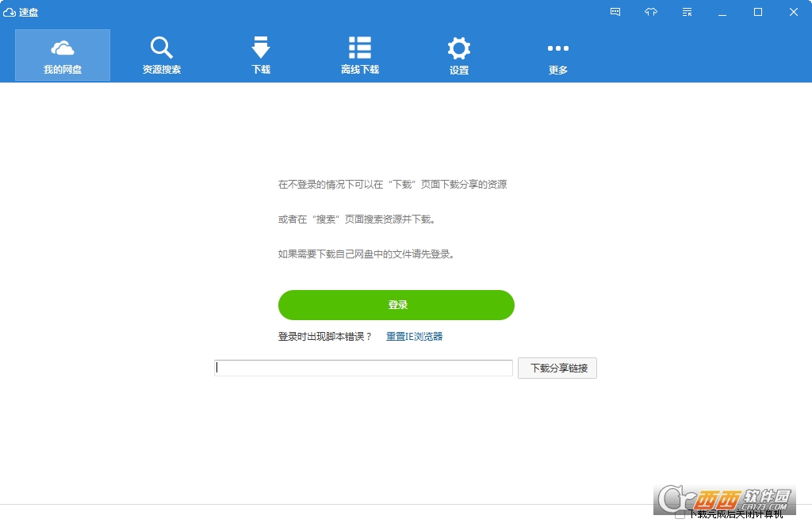Viewport: 812px width, 523px height.
Task: Open 设置 using the gear icon
Action: click(x=459, y=48)
